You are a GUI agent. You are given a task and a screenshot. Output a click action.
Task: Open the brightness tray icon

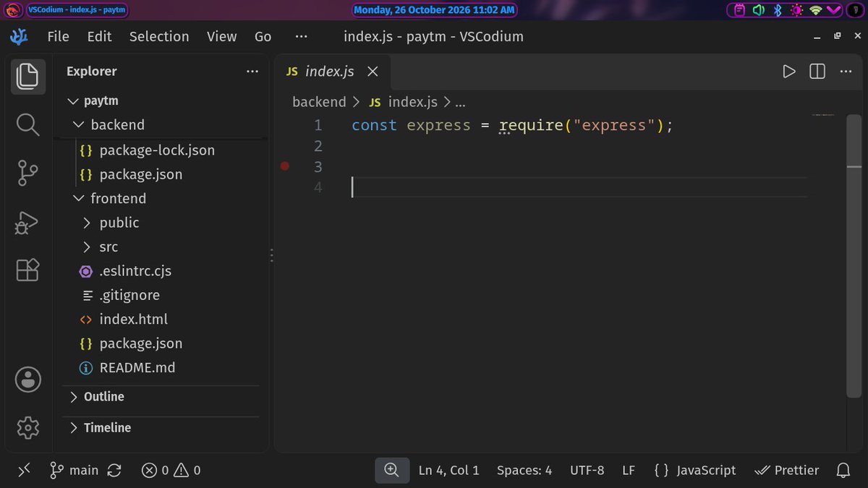click(796, 10)
